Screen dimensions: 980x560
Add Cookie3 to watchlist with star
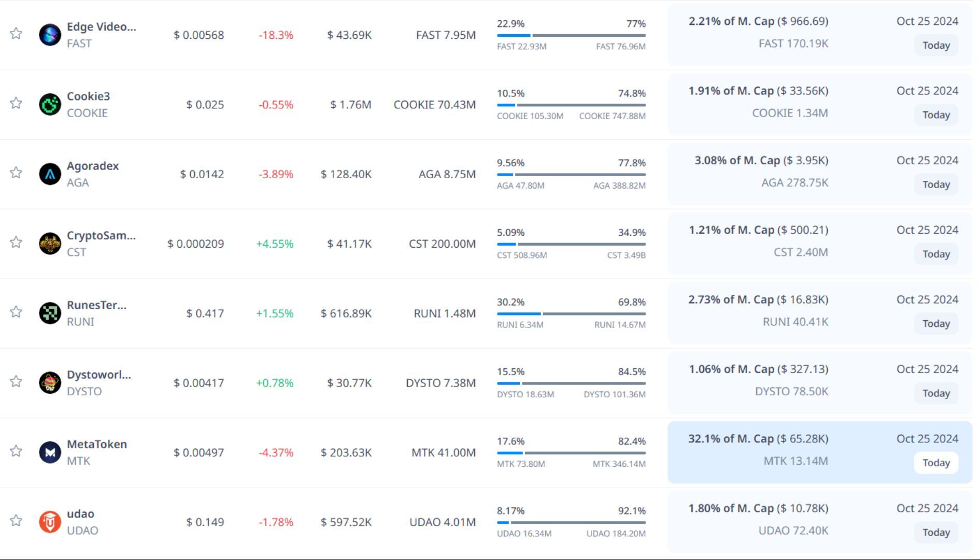pos(16,103)
